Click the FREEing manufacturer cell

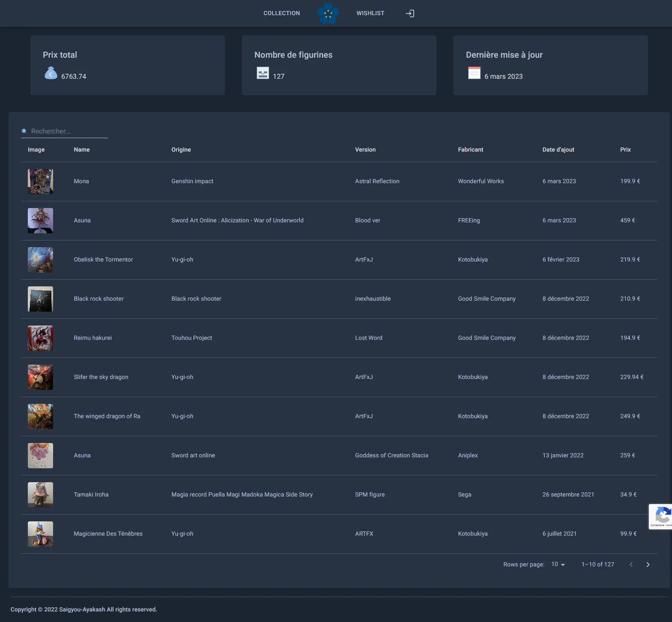point(469,221)
